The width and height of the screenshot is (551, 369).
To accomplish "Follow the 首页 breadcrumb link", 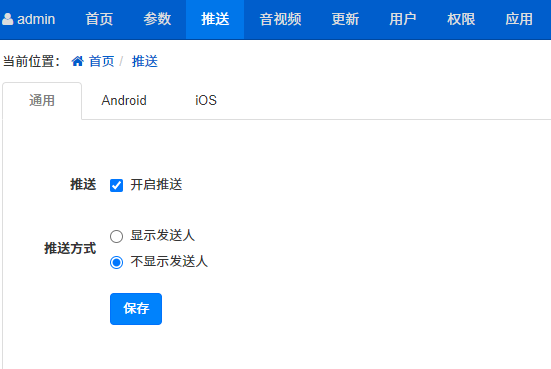I will click(x=102, y=62).
